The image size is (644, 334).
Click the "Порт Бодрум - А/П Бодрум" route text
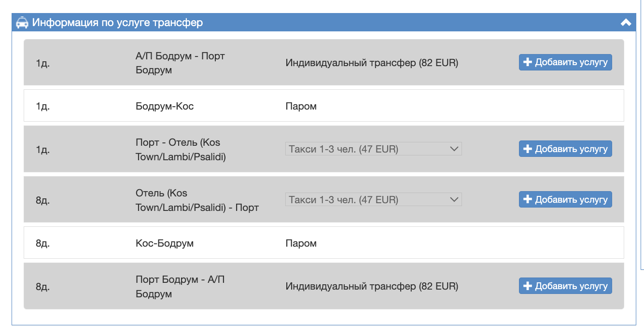tap(180, 286)
